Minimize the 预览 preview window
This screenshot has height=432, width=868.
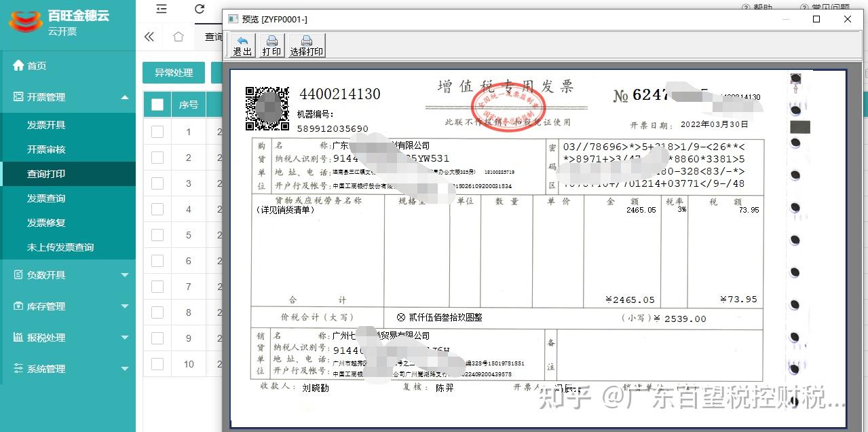click(x=786, y=19)
